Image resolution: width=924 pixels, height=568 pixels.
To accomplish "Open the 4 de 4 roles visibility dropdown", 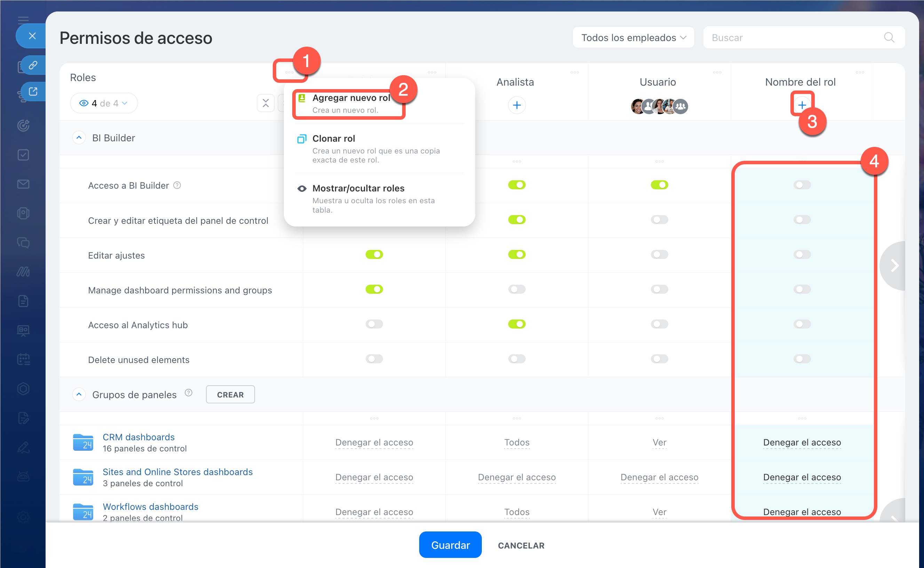I will pyautogui.click(x=104, y=103).
